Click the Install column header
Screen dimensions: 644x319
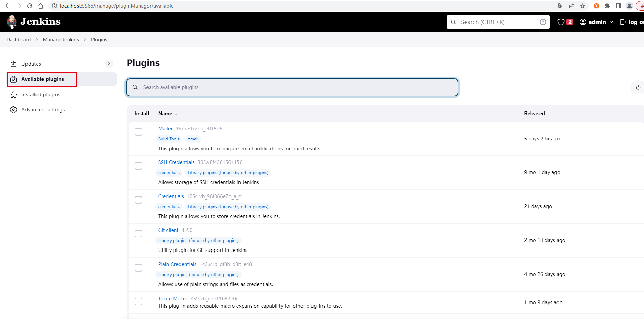(x=142, y=114)
